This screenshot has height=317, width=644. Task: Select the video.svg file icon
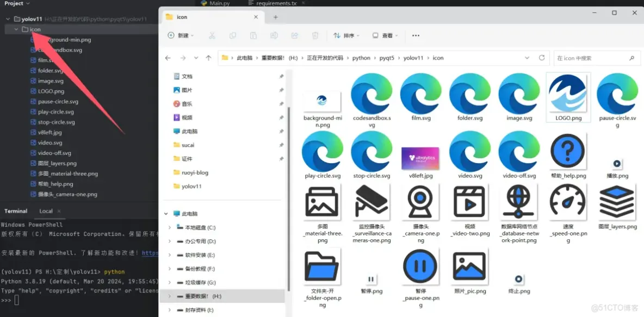pos(470,152)
